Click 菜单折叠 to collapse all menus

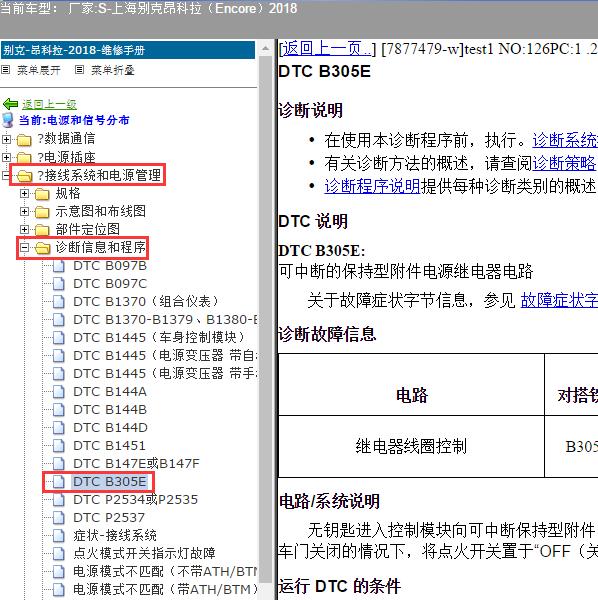click(x=113, y=70)
